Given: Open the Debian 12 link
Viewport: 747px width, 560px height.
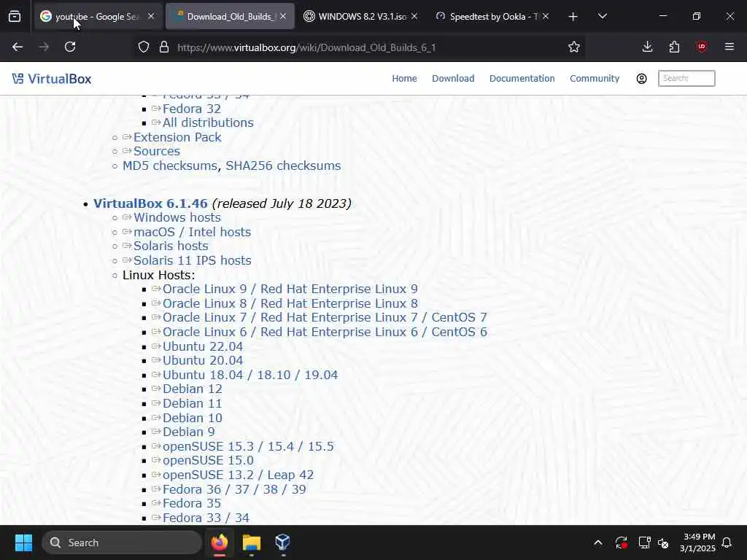Looking at the screenshot, I should [193, 389].
